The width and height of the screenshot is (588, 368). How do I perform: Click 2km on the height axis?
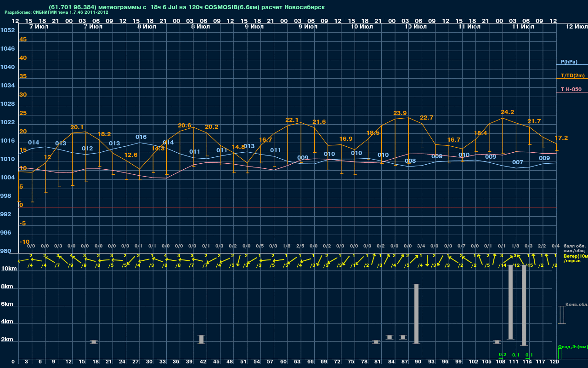point(6,340)
